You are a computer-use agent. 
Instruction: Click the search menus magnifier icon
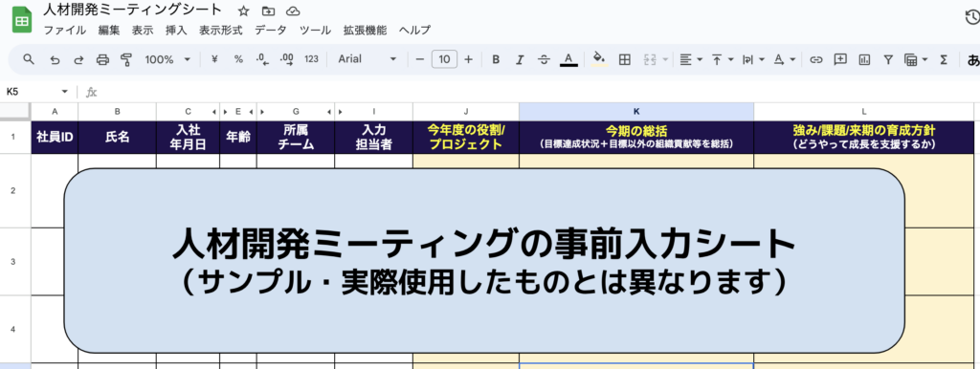(28, 59)
